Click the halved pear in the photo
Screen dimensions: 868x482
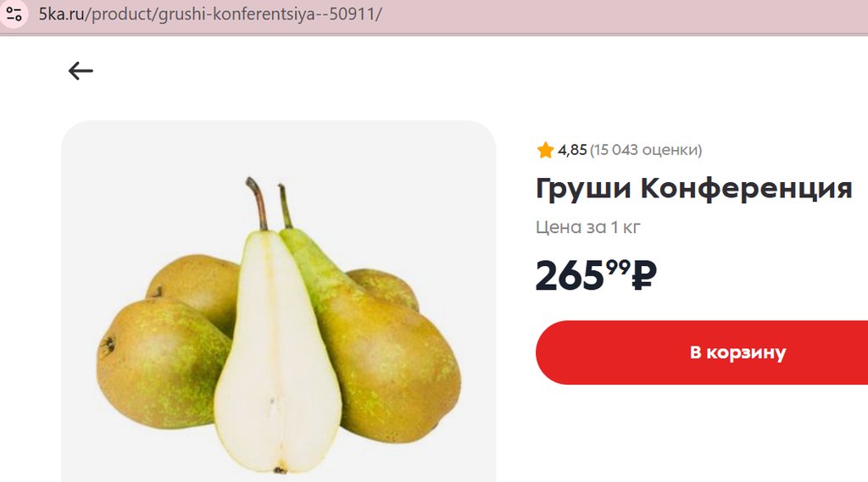[275, 354]
